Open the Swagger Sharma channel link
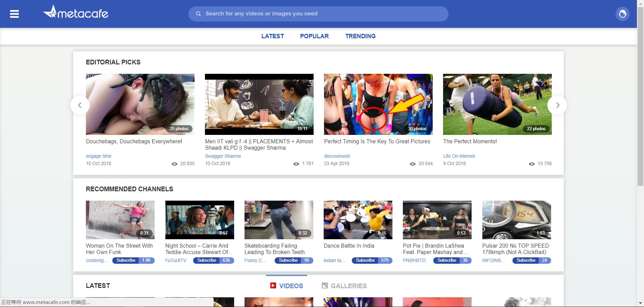 (222, 156)
